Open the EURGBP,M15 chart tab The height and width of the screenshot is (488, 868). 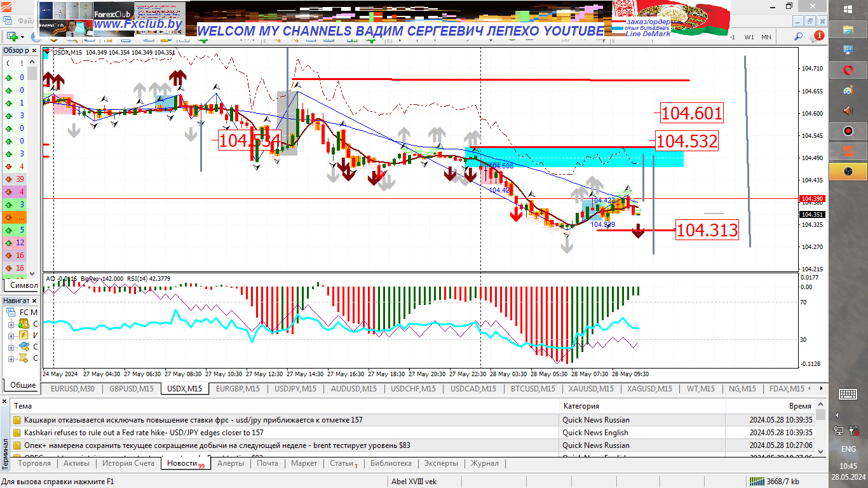238,389
